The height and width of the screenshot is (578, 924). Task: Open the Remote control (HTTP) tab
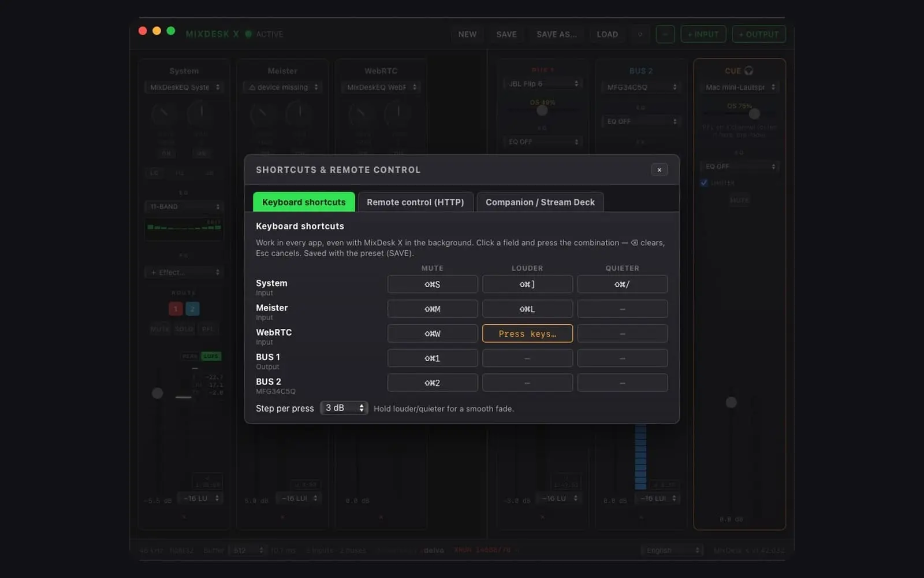click(x=415, y=202)
